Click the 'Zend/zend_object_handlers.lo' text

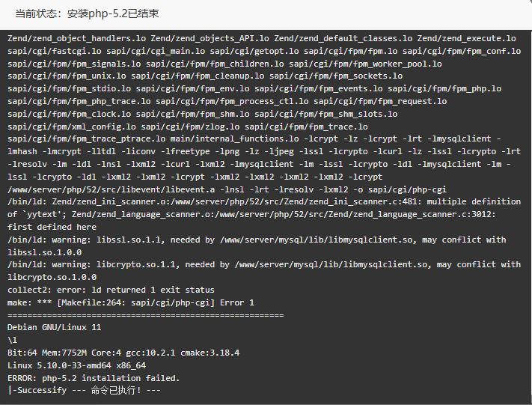(x=76, y=38)
